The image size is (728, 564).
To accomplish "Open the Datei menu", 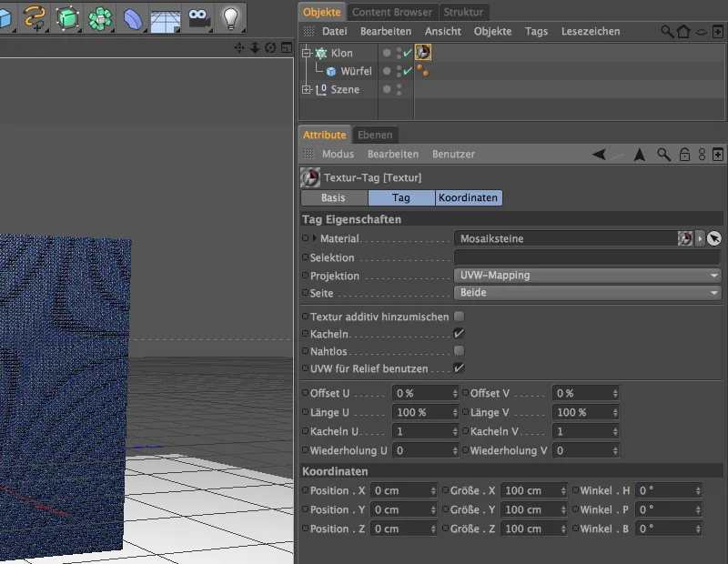I will click(x=334, y=32).
